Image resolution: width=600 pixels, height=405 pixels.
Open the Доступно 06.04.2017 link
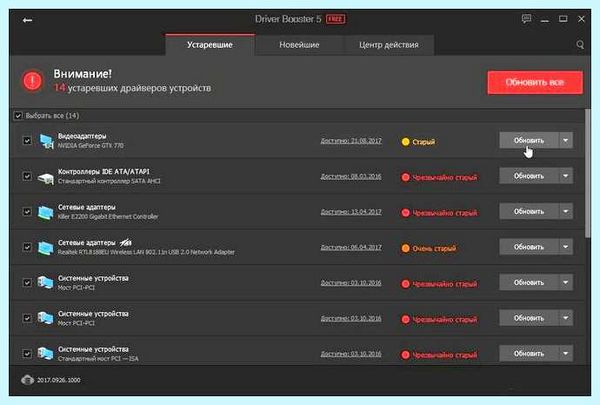(351, 247)
